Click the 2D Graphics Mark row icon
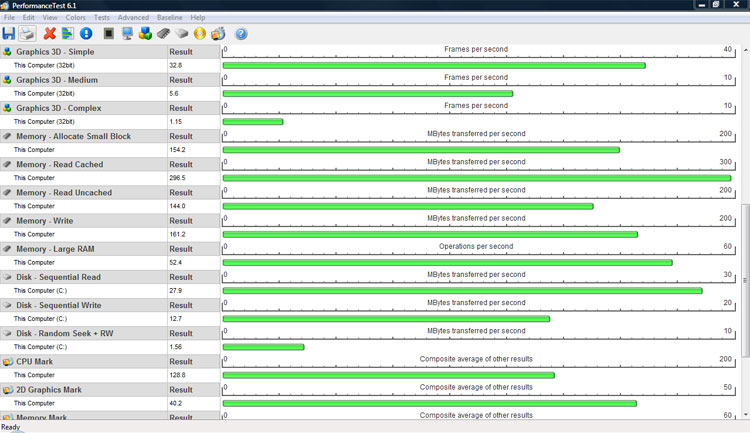750x433 pixels. point(7,390)
